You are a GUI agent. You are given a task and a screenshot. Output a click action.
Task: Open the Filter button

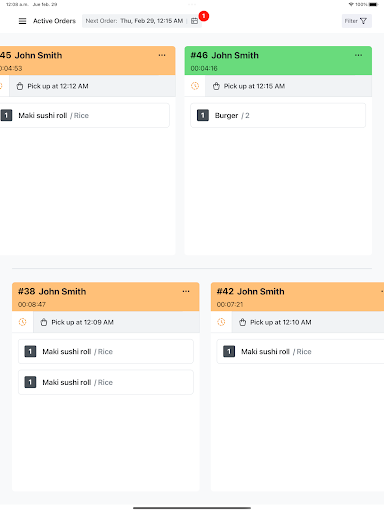point(356,21)
